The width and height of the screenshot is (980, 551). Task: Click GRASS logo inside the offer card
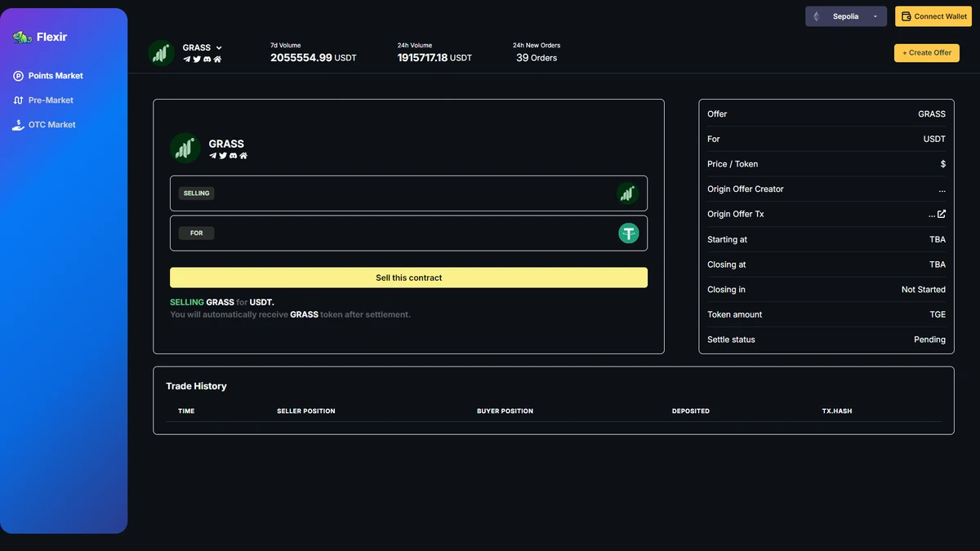[x=185, y=148]
